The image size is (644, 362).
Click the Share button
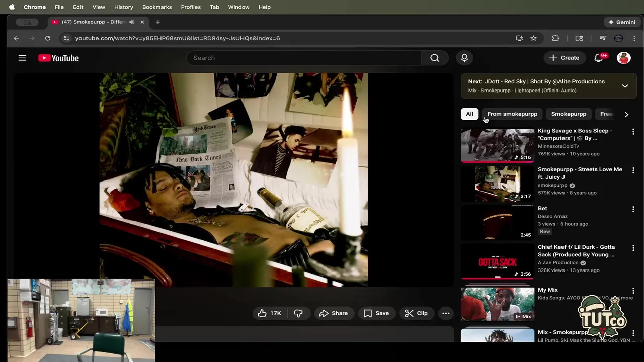click(334, 313)
